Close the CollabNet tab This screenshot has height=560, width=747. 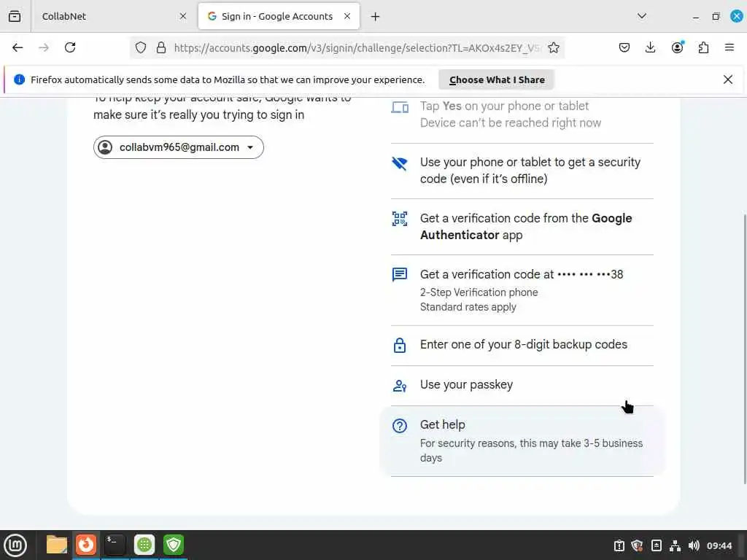click(x=183, y=16)
